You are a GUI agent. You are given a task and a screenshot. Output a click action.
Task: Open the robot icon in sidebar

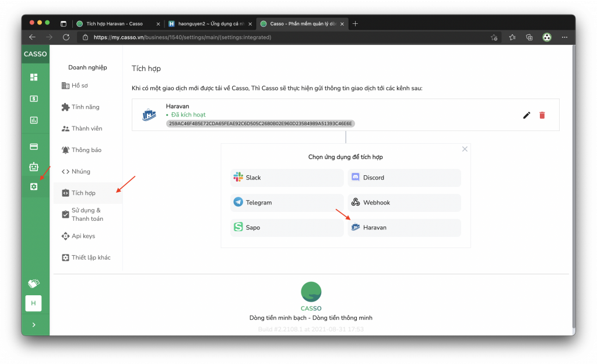34,167
